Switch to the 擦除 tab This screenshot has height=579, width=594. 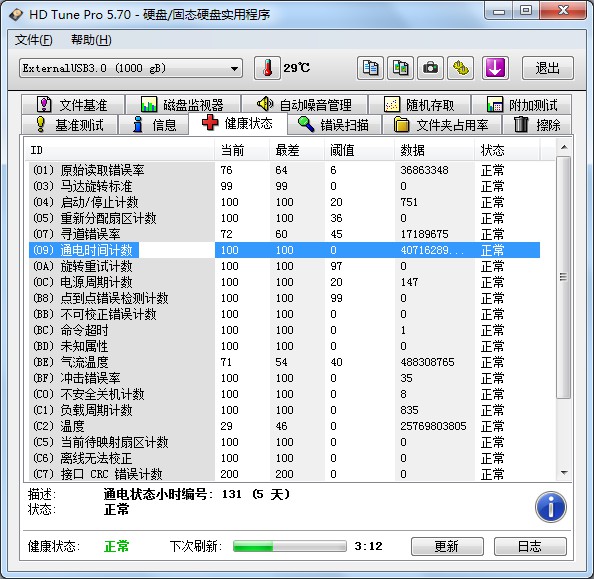537,125
